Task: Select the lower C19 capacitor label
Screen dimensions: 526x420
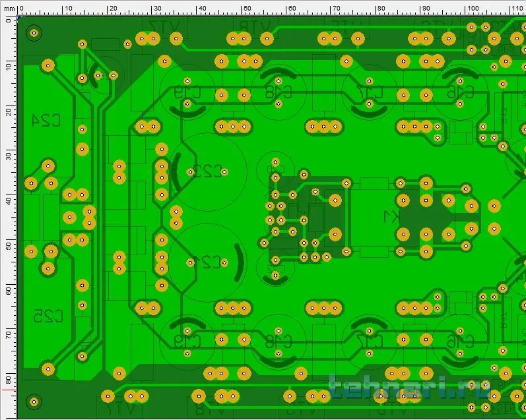Action: 187,342
